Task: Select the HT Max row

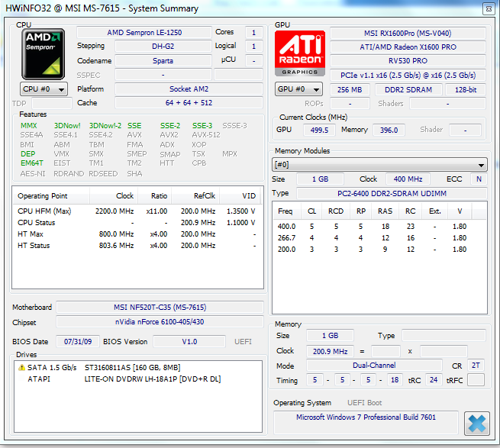Action: pos(137,234)
